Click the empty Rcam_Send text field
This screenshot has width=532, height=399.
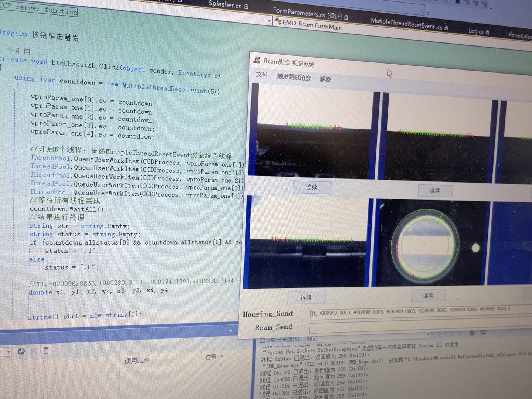click(x=420, y=327)
